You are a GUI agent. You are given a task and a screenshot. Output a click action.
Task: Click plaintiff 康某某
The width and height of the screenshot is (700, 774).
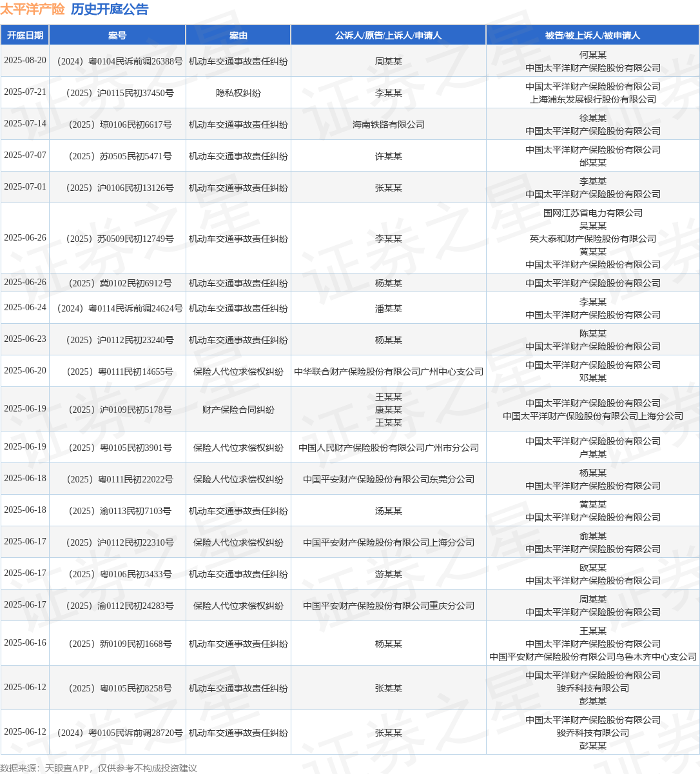[389, 410]
